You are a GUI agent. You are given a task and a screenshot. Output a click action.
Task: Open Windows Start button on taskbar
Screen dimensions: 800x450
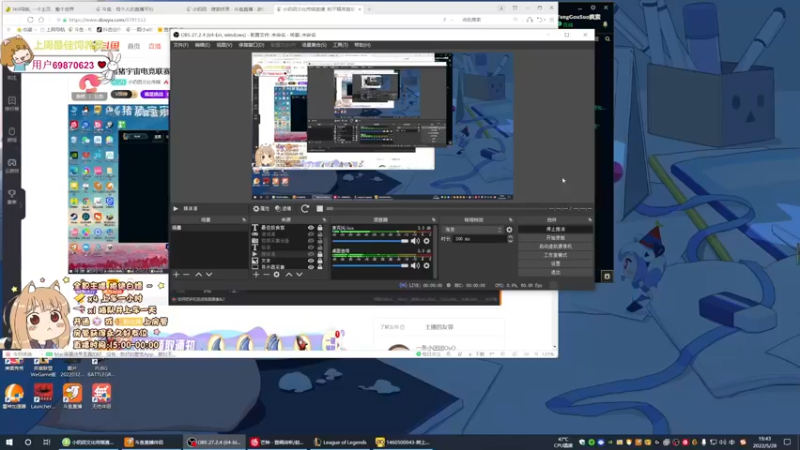click(x=9, y=442)
